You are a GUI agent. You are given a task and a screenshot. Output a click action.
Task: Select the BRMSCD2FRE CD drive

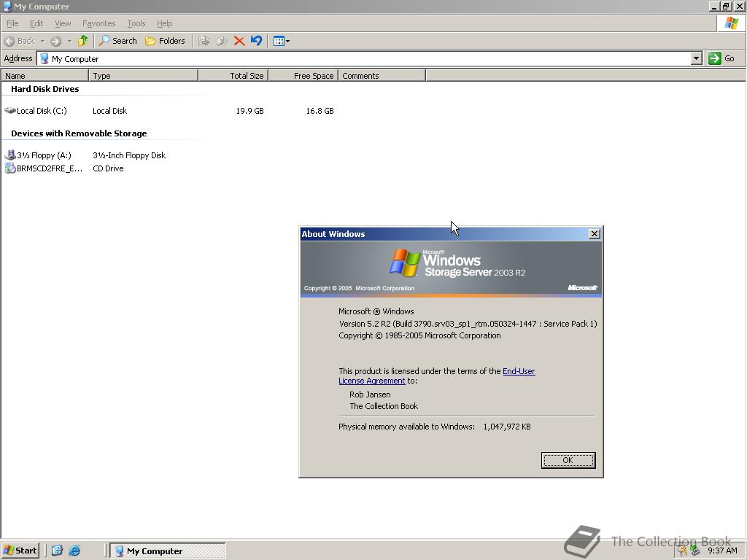44,168
